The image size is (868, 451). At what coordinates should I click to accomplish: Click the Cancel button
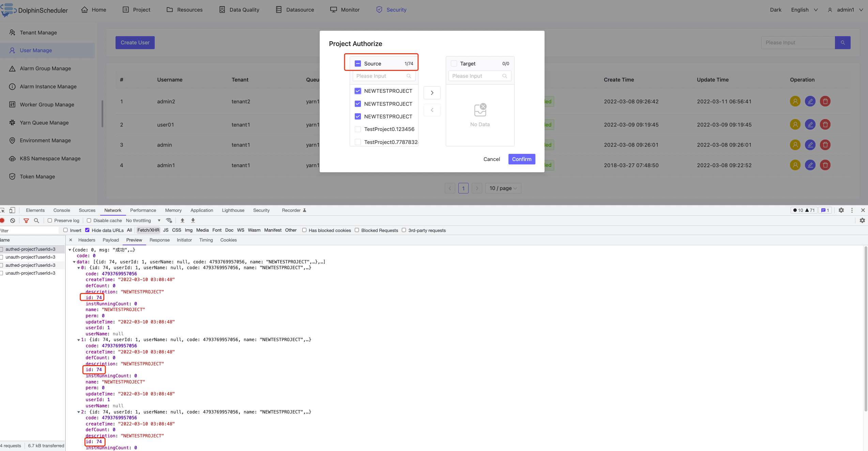tap(492, 159)
